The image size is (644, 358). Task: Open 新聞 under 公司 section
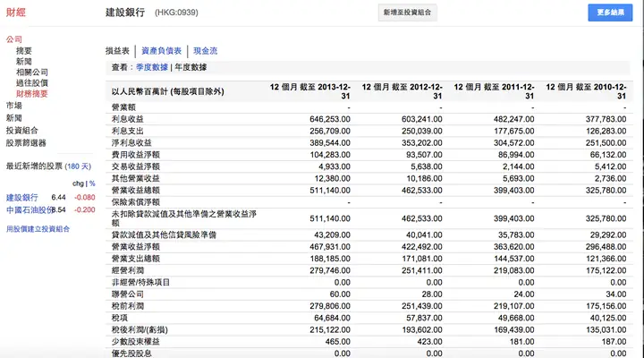click(x=24, y=62)
